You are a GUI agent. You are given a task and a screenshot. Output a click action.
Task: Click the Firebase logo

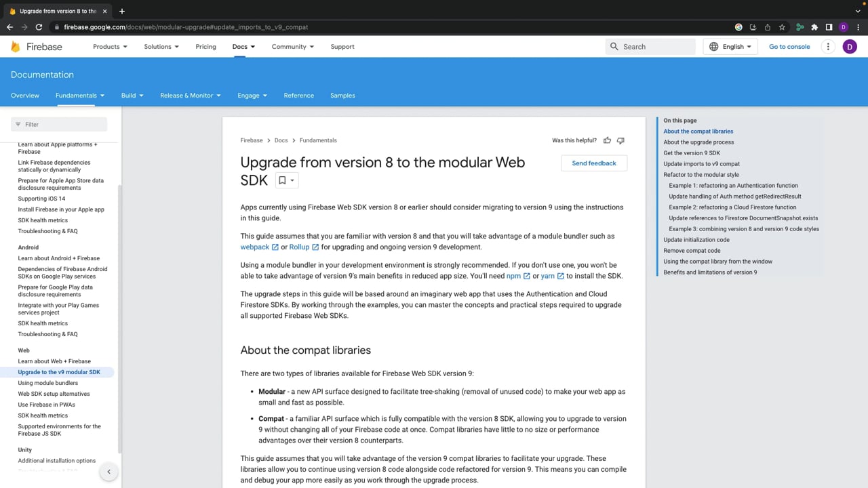37,47
